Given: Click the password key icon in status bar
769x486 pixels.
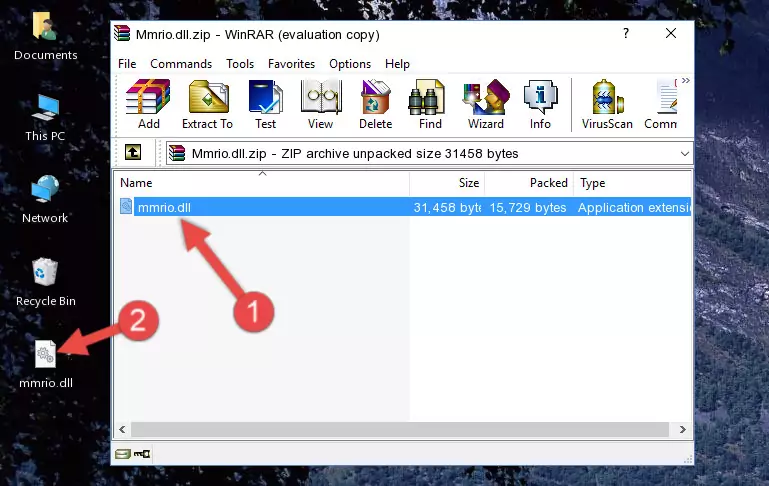Looking at the screenshot, I should [142, 454].
